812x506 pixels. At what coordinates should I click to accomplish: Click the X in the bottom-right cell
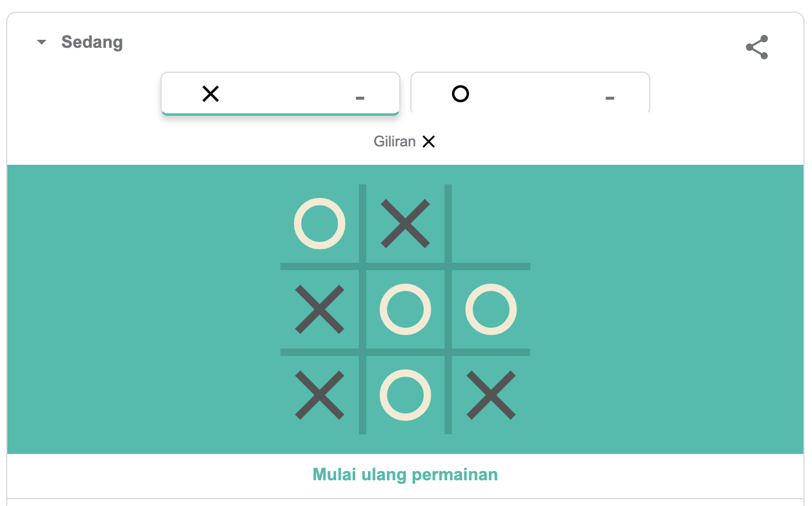point(491,395)
